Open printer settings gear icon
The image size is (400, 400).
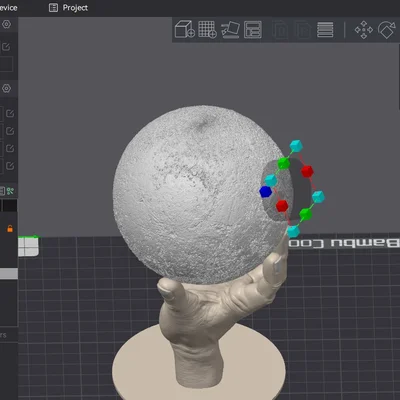(6, 24)
